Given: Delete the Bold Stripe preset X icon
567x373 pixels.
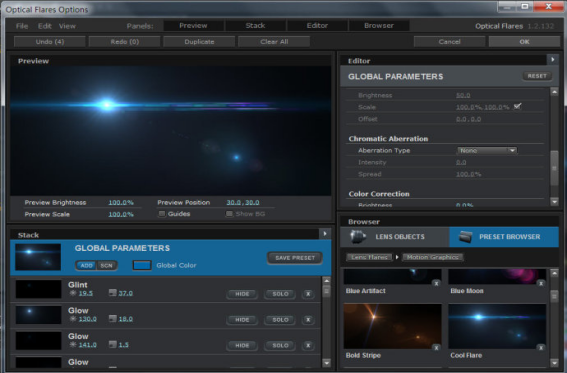Looking at the screenshot, I should point(436,348).
